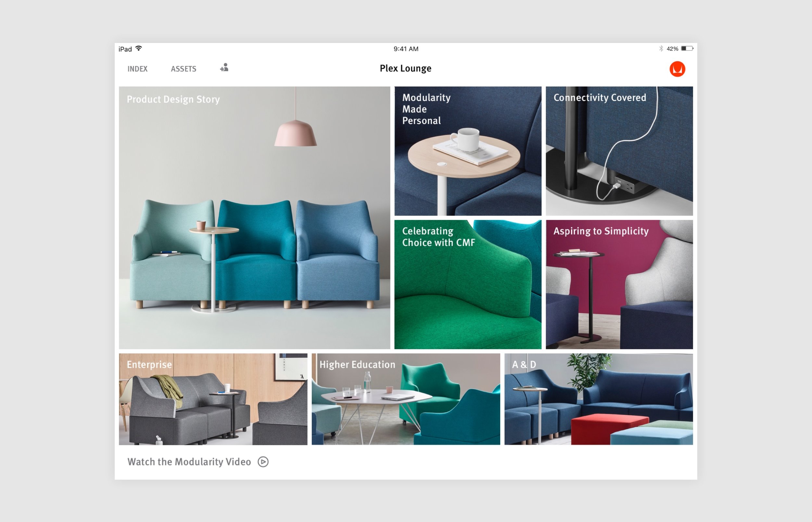This screenshot has height=522, width=812.
Task: Open Modularity Made Personal tile
Action: (468, 151)
